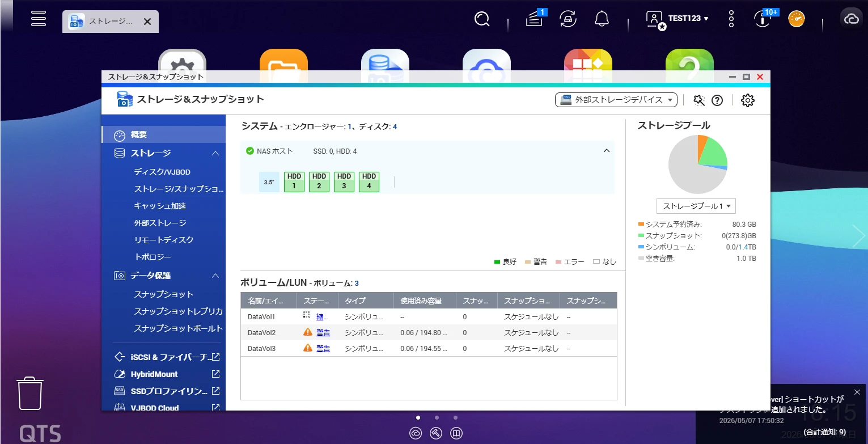The image size is (868, 444).
Task: Open the green Help Center desktop icon
Action: click(x=689, y=60)
